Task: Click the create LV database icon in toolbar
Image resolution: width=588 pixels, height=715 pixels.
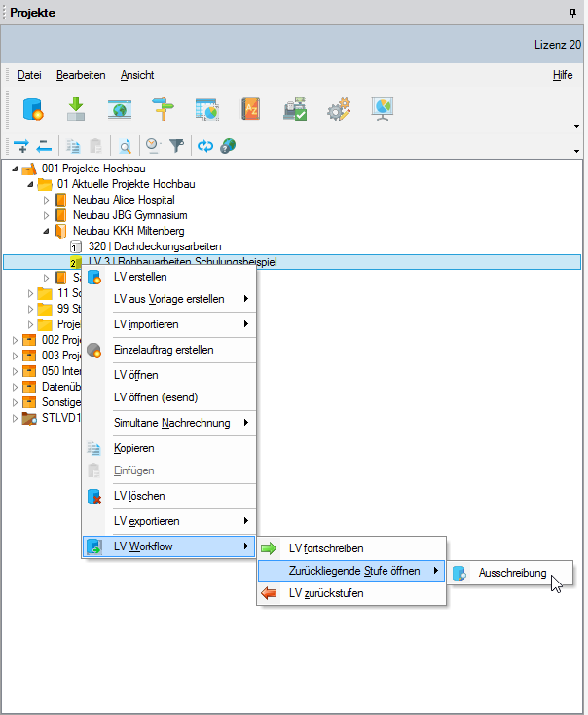Action: (33, 109)
